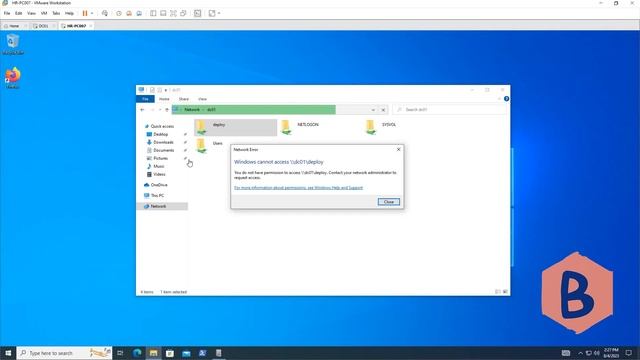Open the File tab in File Explorer

(145, 99)
